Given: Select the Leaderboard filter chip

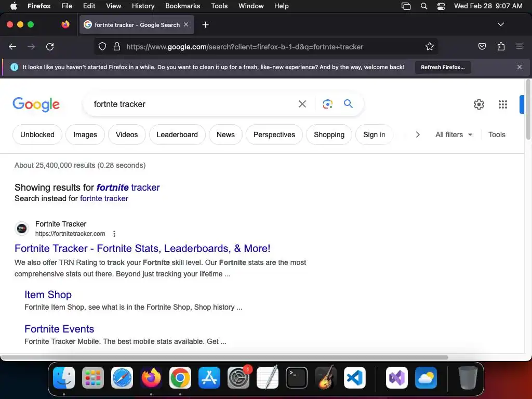Looking at the screenshot, I should (177, 135).
